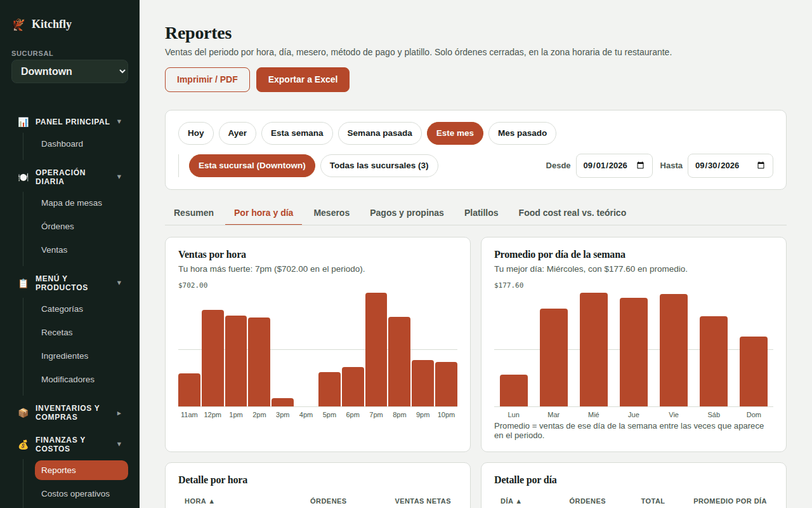
Task: Open the Sucursal Downtown dropdown
Action: click(70, 71)
